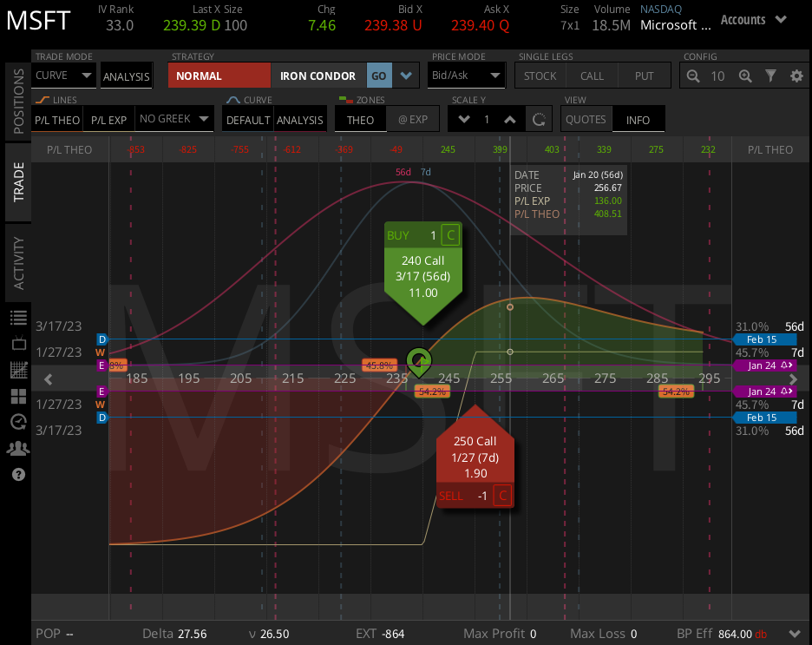
Task: Click the zoom-in magnifier icon in CONFIG
Action: [745, 76]
